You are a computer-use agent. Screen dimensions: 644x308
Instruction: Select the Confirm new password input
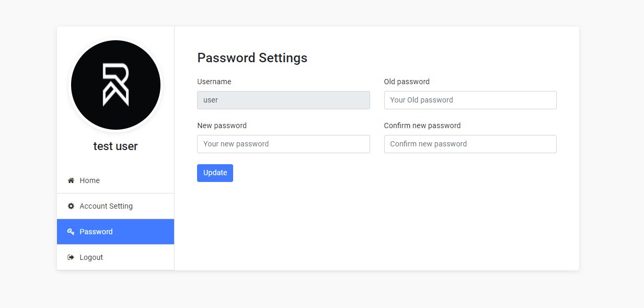click(470, 144)
